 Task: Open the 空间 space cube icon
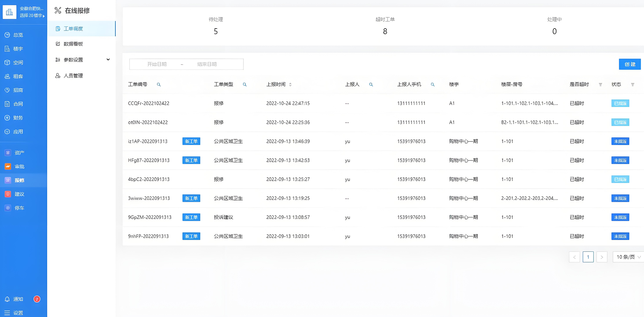coord(7,62)
